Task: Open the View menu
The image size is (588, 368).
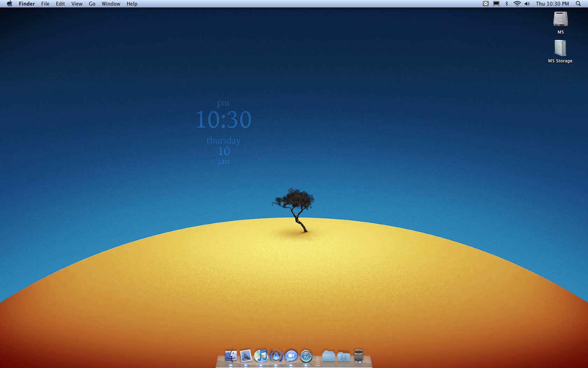Action: tap(77, 4)
